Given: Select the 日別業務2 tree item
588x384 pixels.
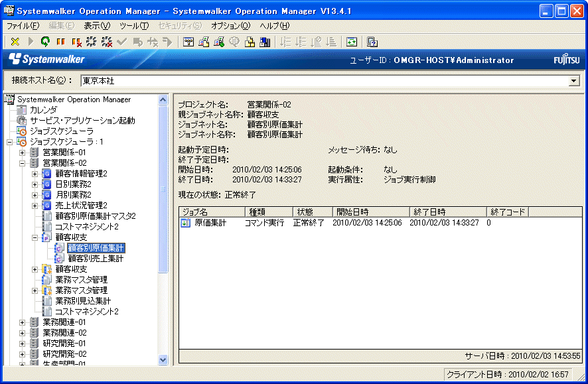Looking at the screenshot, I should (x=73, y=184).
